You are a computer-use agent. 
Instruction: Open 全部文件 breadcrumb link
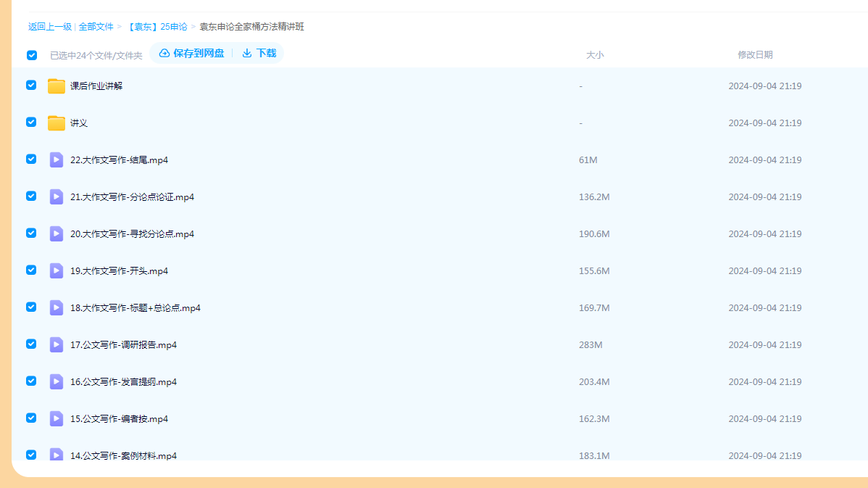pyautogui.click(x=96, y=27)
